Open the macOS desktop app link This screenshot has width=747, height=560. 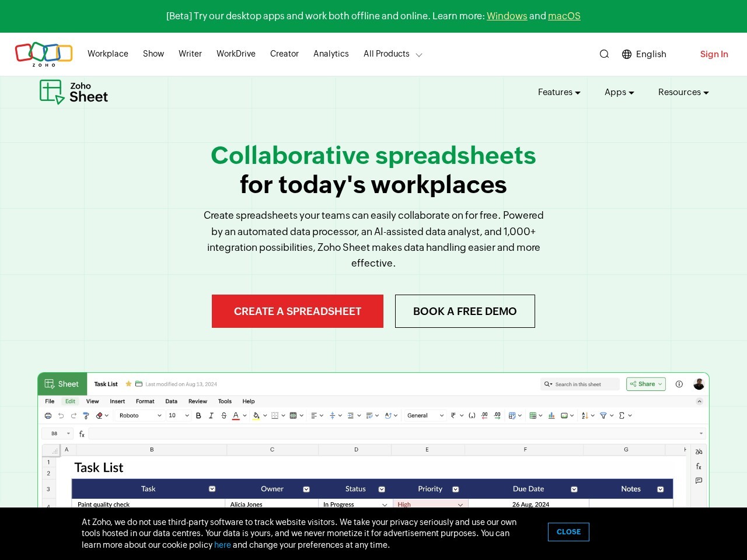pos(564,16)
